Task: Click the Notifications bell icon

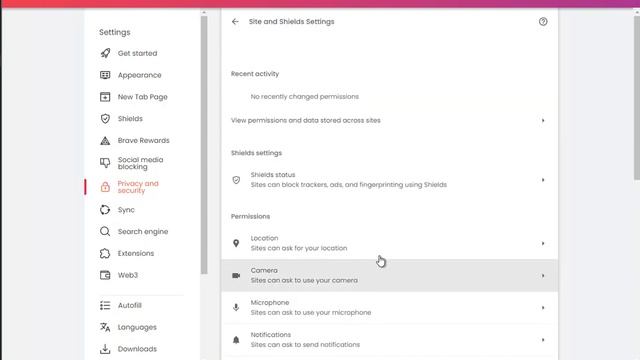Action: pyautogui.click(x=236, y=340)
